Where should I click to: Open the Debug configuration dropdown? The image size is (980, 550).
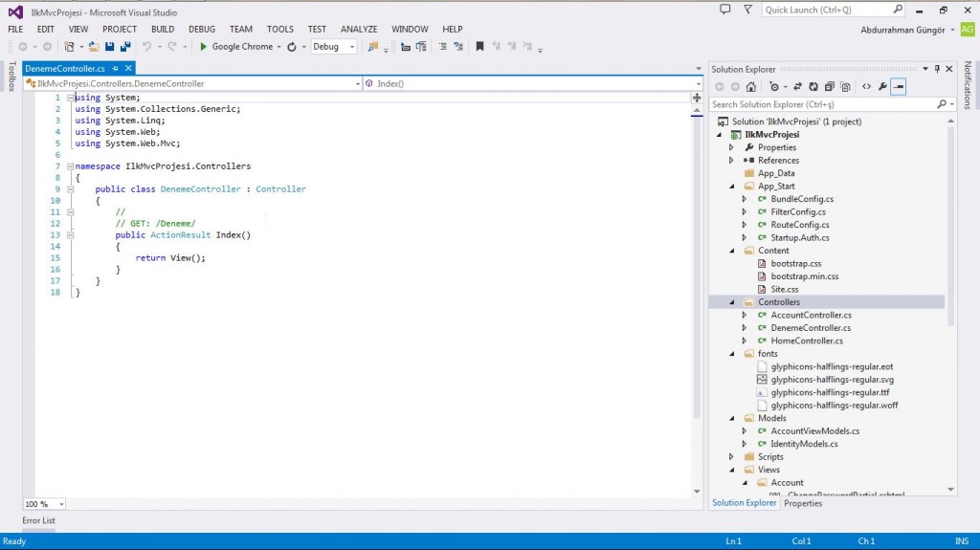(x=334, y=46)
